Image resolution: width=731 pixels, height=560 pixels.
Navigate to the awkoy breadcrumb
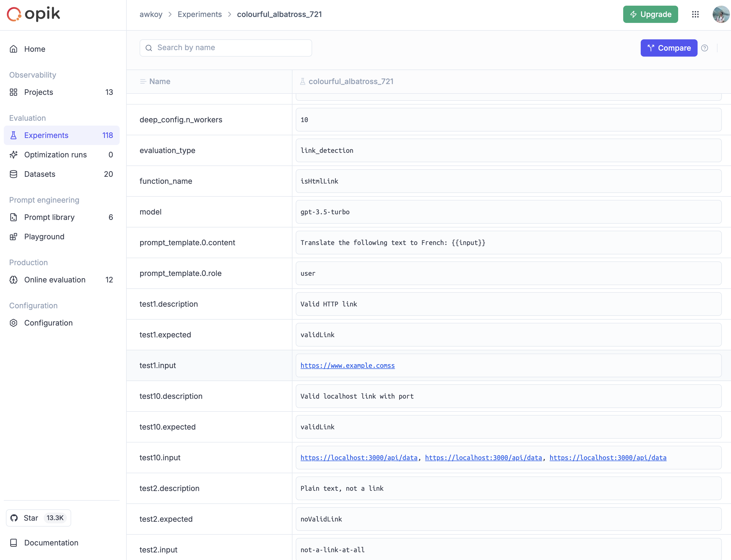pos(151,14)
